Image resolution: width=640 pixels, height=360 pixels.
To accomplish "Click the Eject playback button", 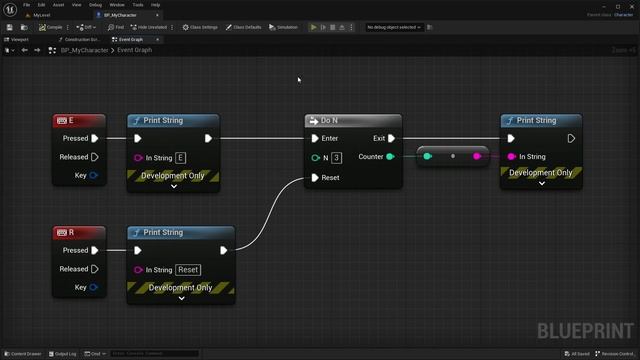I will [342, 27].
